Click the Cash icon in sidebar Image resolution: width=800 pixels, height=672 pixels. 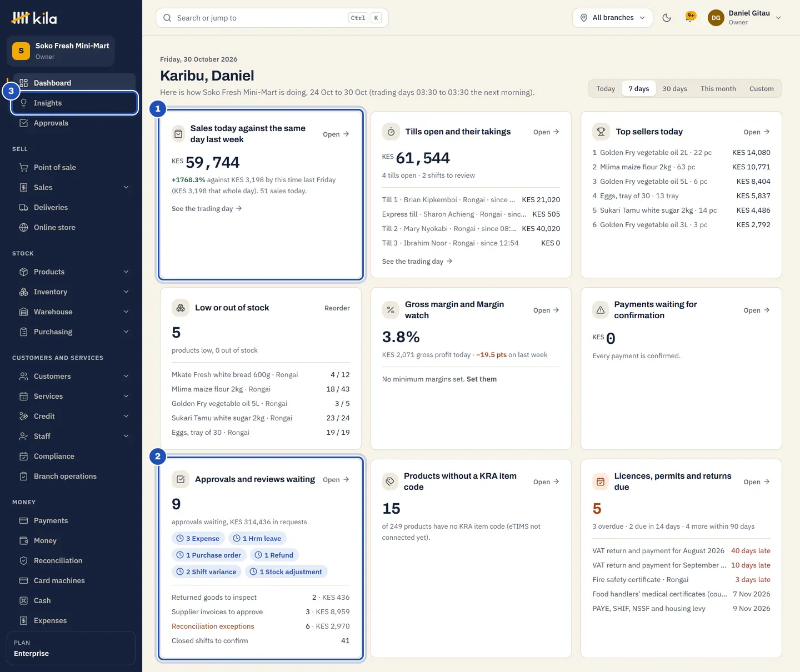23,600
